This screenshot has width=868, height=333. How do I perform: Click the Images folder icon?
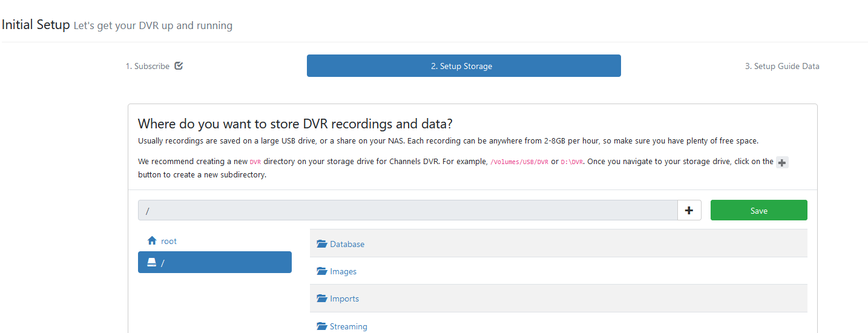321,271
